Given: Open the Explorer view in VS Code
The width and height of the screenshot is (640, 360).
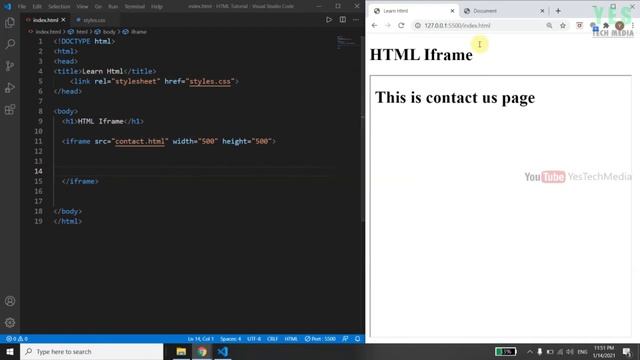Looking at the screenshot, I should coord(10,22).
